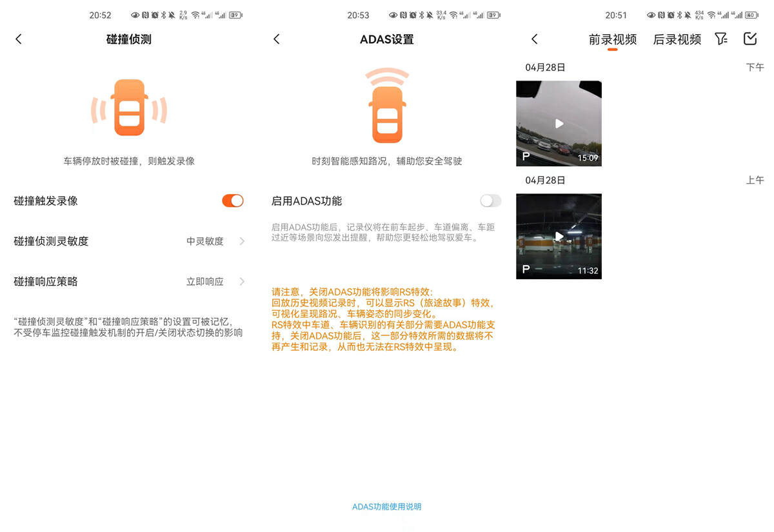Open the video filter icon
The image size is (774, 532).
[720, 39]
